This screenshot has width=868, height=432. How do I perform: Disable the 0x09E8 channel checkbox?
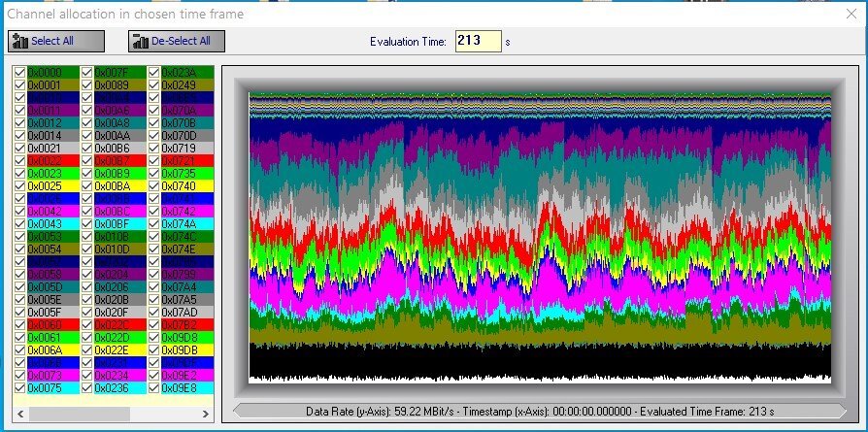[154, 387]
